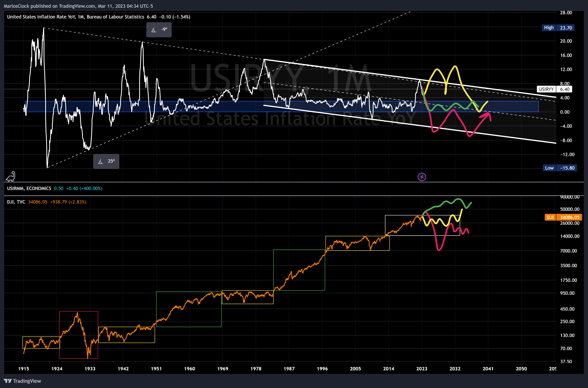Select the Low -15.80 price label

click(560, 168)
